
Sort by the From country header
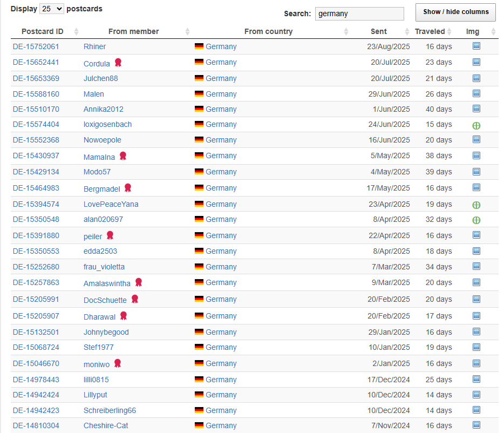(268, 31)
